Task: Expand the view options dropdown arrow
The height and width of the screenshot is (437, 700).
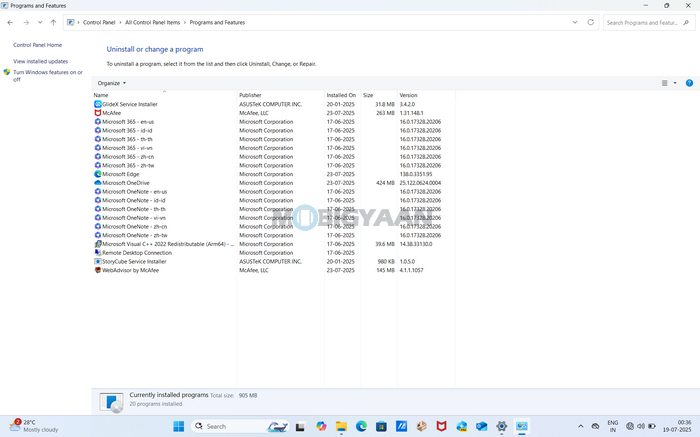Action: pyautogui.click(x=675, y=83)
